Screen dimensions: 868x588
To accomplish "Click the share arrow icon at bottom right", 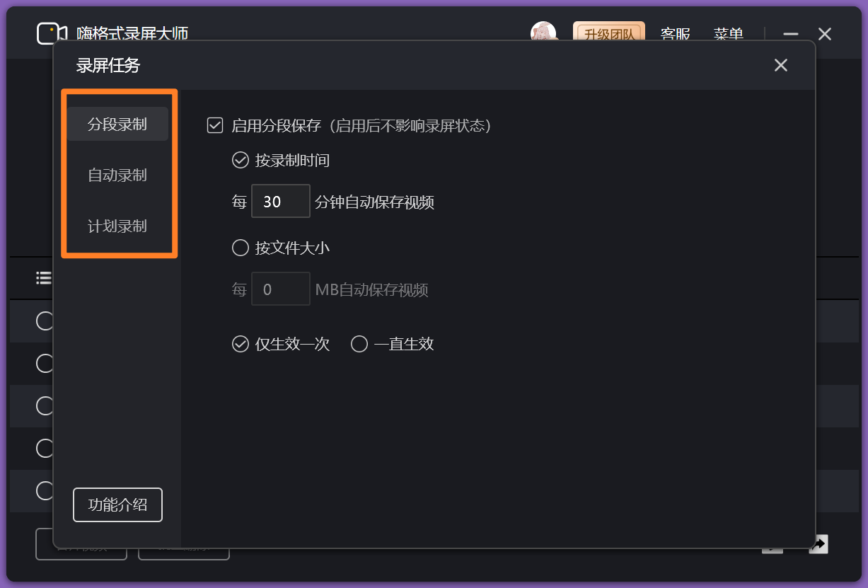I will (818, 543).
